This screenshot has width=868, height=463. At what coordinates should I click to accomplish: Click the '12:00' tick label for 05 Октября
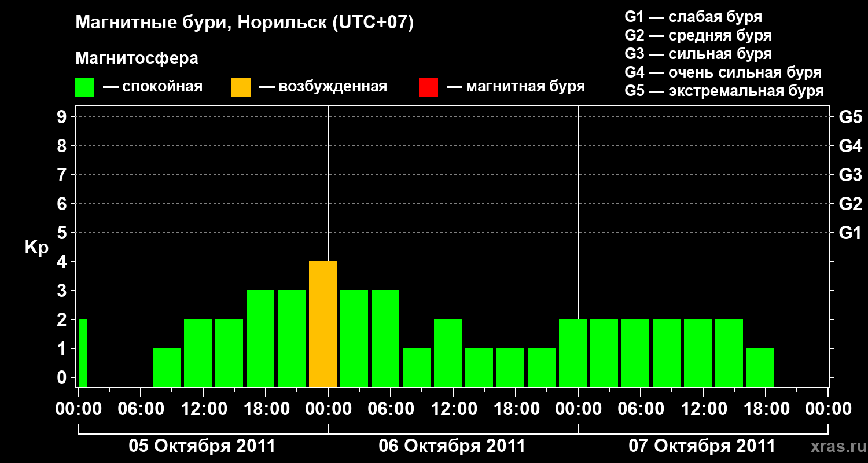tap(203, 409)
